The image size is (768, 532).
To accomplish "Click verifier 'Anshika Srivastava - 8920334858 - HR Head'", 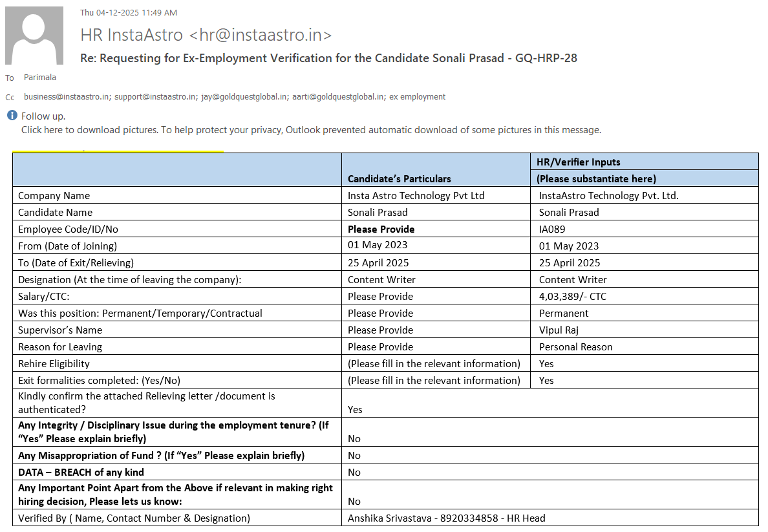I will click(x=446, y=518).
